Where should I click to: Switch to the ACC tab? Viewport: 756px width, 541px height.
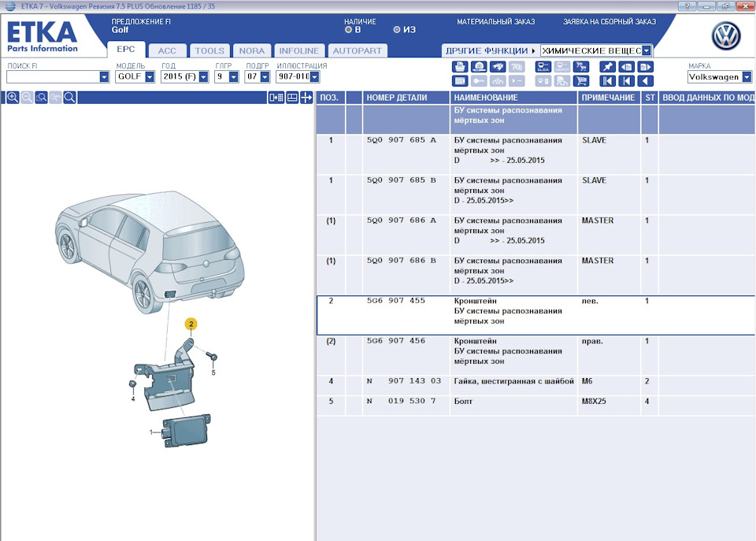(167, 50)
